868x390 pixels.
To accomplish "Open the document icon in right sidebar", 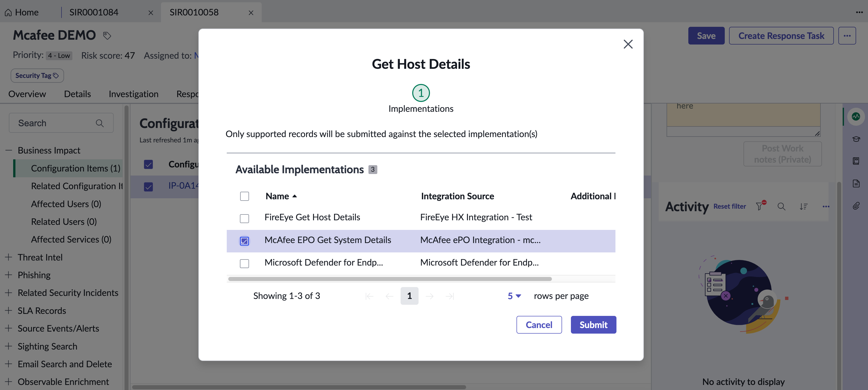I will tap(856, 183).
